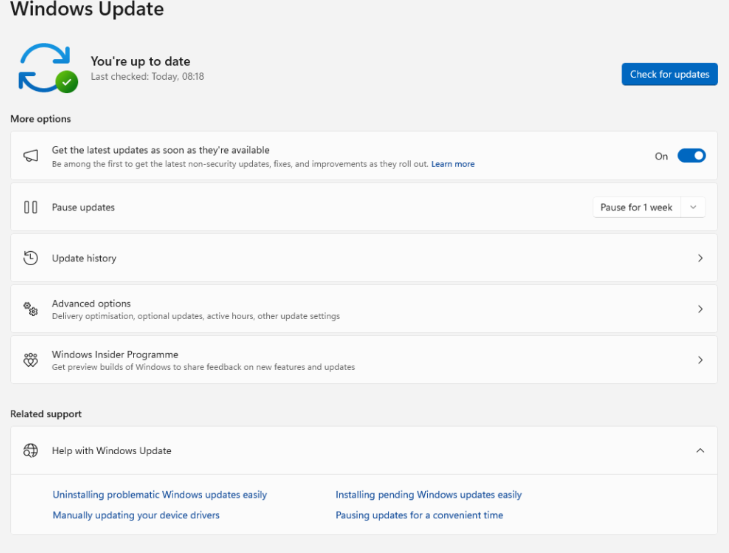Open Windows Insider Programme chevron
The image size is (729, 553).
coord(700,360)
